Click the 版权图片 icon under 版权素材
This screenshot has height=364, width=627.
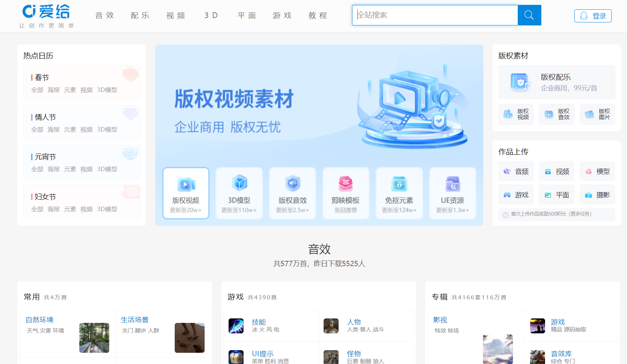[x=589, y=114]
